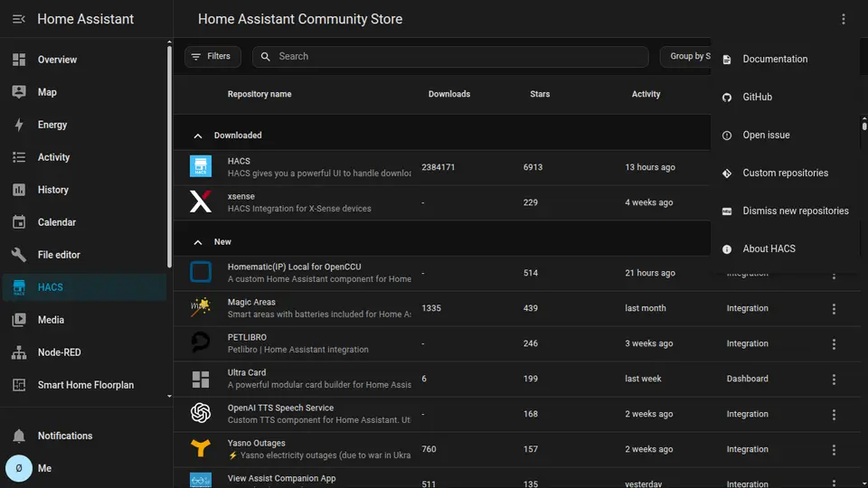
Task: Open the Media sidebar icon
Action: coord(19,320)
